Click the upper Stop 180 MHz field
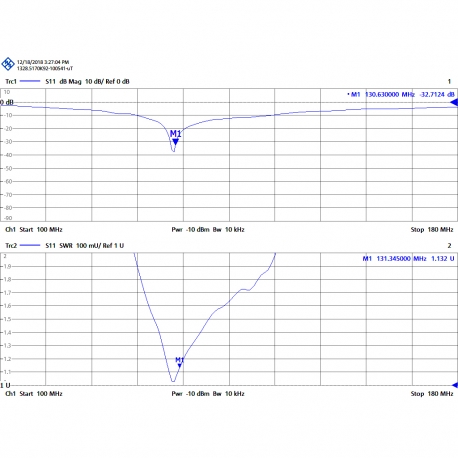The width and height of the screenshot is (458, 458). [432, 229]
